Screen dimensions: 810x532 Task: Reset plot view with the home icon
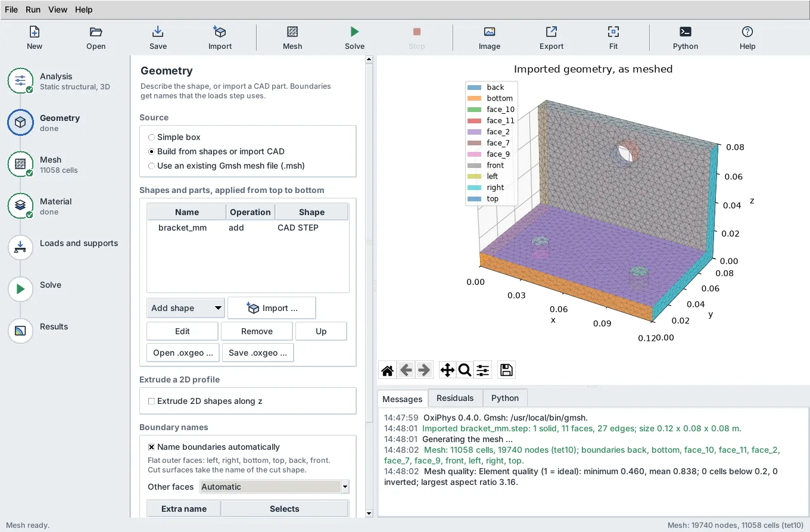click(387, 371)
